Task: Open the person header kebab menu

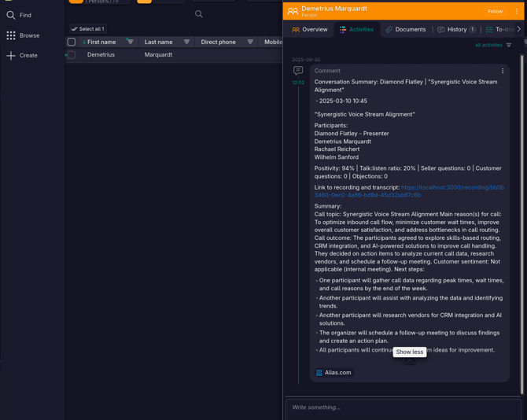Action: pos(517,11)
